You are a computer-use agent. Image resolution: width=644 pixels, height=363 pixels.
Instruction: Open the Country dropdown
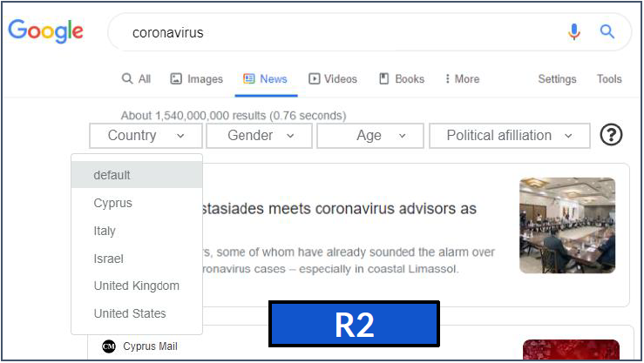146,136
